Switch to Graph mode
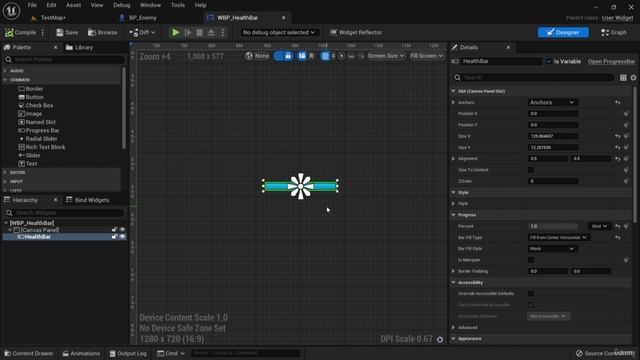The height and width of the screenshot is (360, 640). pyautogui.click(x=614, y=32)
